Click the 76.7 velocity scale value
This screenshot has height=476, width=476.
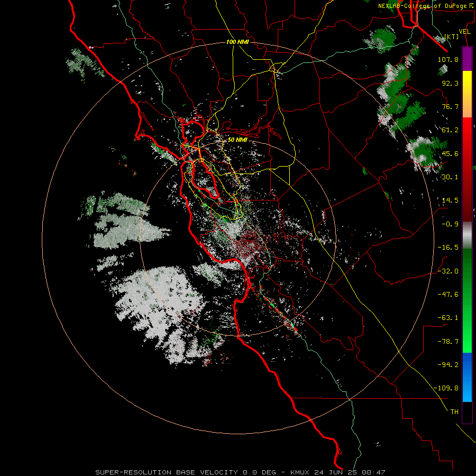(450, 106)
